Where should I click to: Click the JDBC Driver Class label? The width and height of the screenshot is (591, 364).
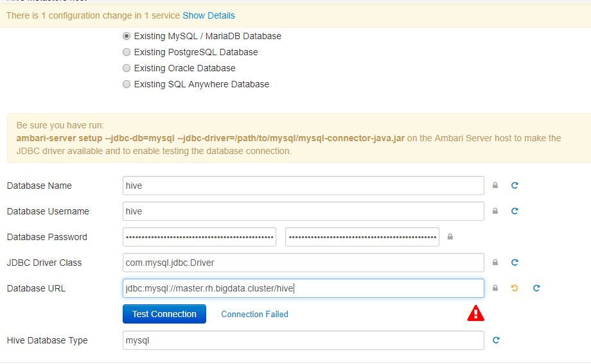[44, 263]
